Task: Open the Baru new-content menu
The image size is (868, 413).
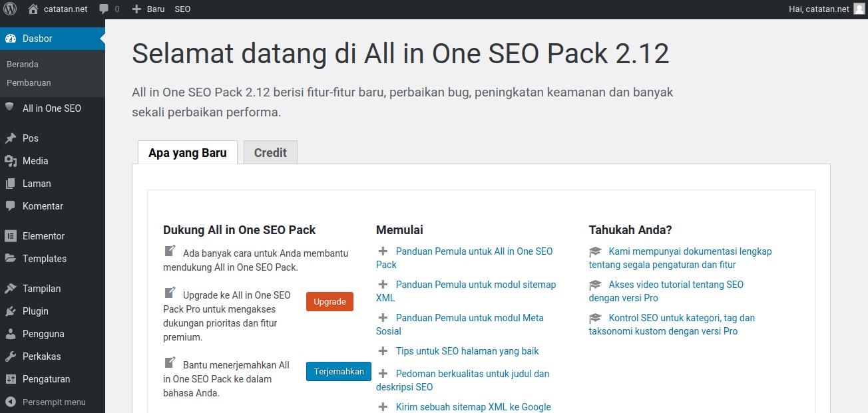Action: click(148, 9)
